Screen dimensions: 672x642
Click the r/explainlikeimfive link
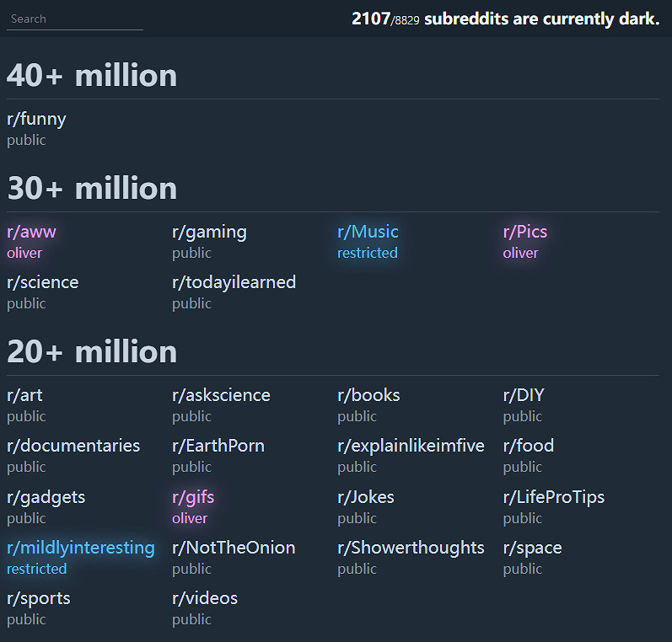[x=411, y=446]
